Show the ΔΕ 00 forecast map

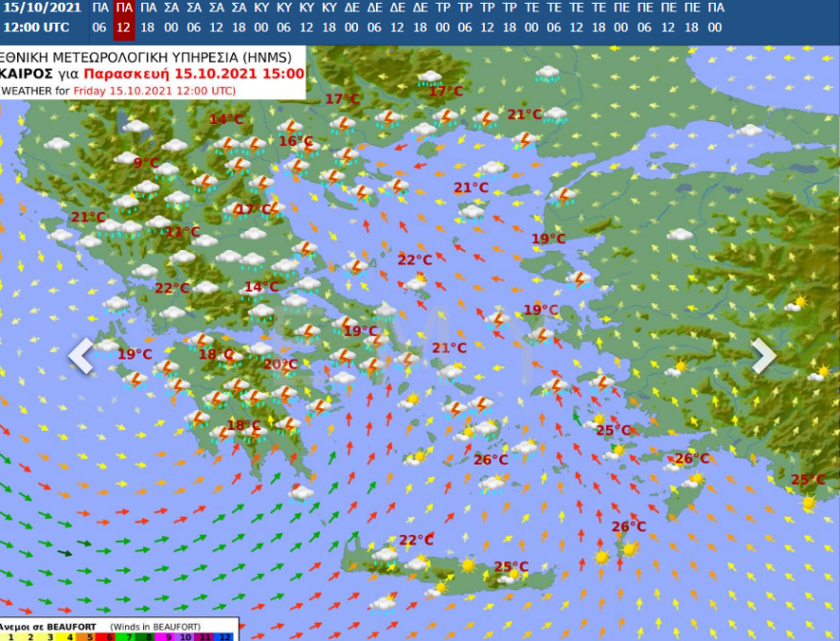pos(352,17)
